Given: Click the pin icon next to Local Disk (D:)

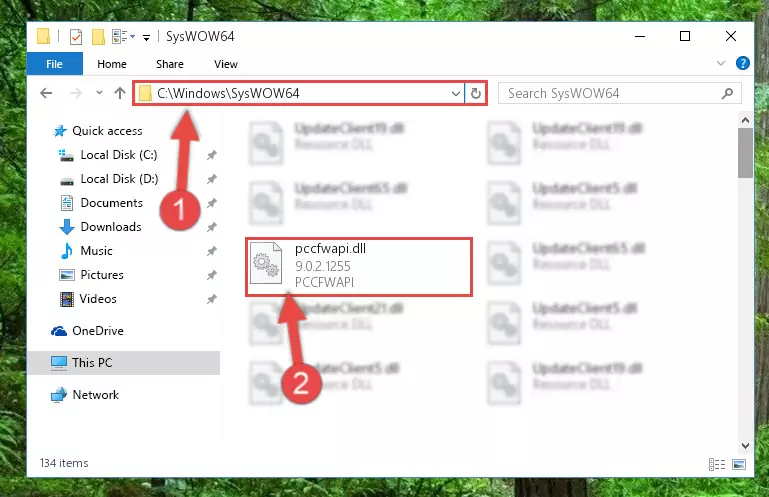Looking at the screenshot, I should (211, 180).
